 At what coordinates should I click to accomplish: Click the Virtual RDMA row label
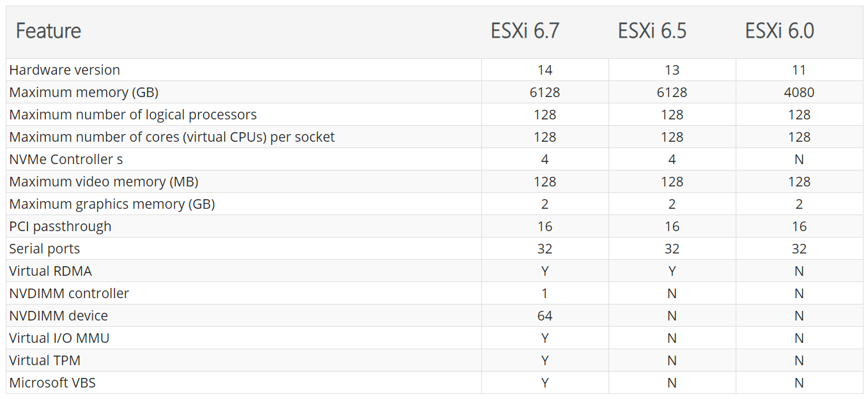coord(50,271)
